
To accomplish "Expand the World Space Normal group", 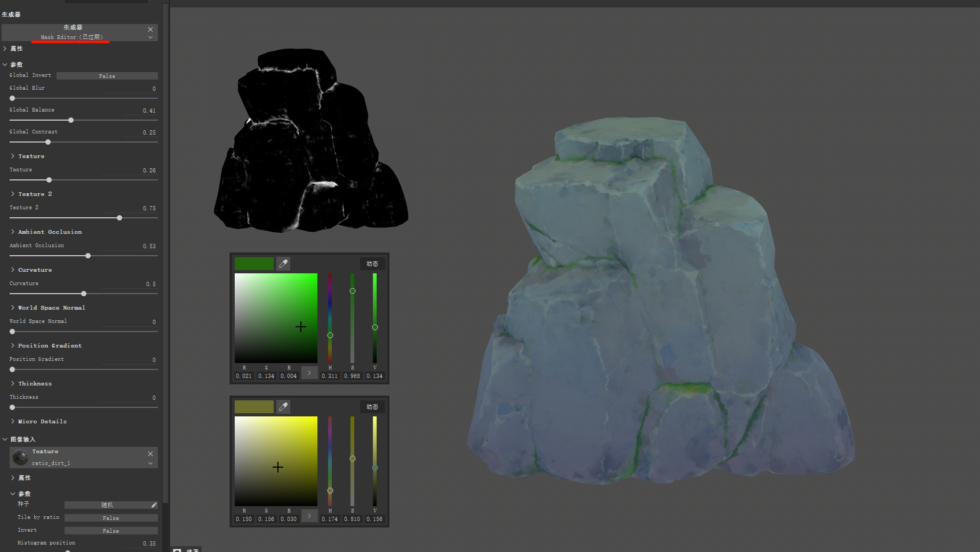I will tap(13, 307).
